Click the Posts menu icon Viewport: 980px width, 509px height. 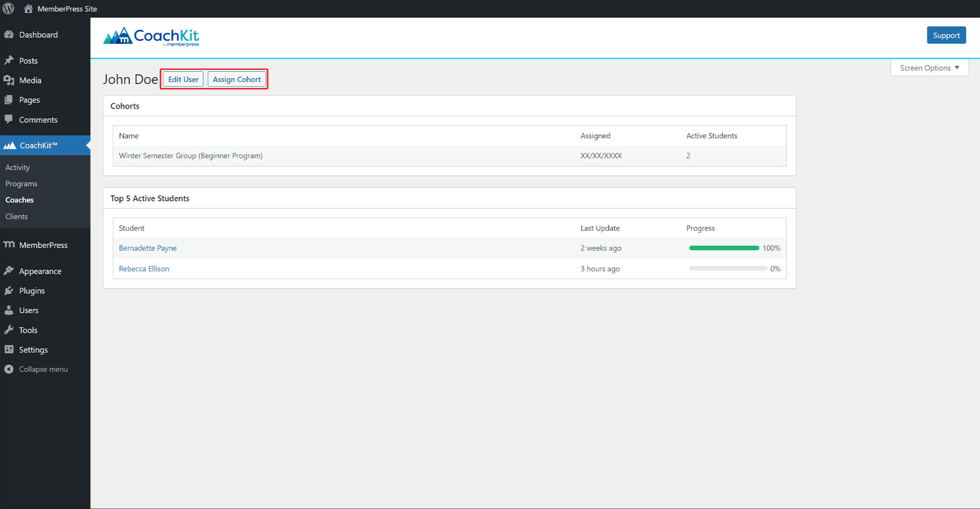click(9, 60)
